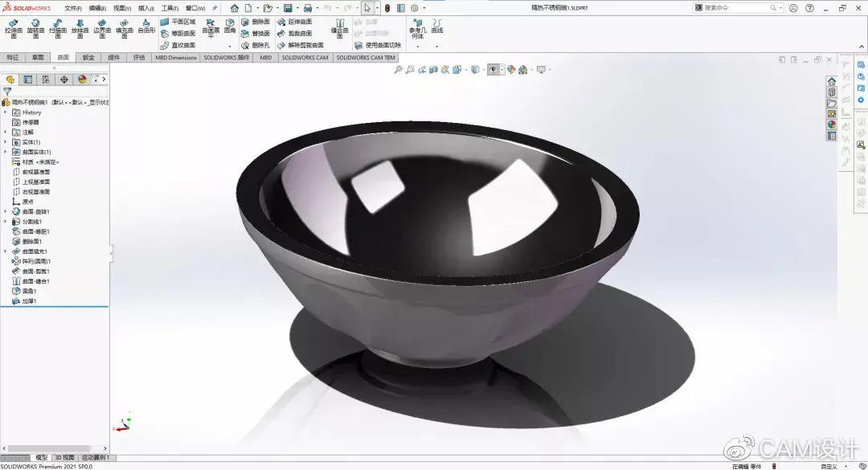This screenshot has width=868, height=470.
Task: Select the 自由形 (Freeform) tool
Action: 146,27
